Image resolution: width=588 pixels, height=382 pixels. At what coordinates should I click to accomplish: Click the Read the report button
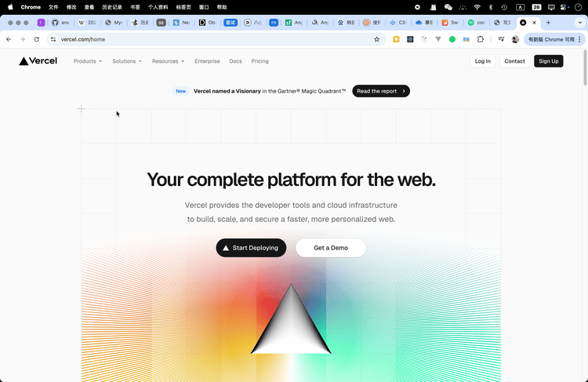381,91
